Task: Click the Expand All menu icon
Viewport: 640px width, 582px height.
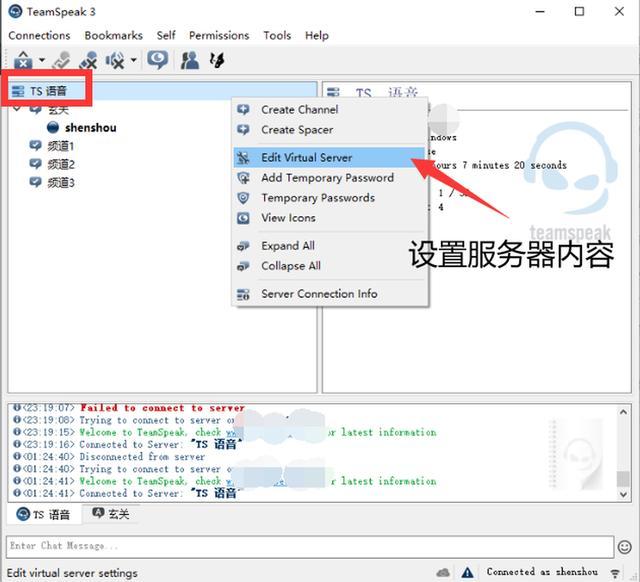Action: click(x=243, y=246)
